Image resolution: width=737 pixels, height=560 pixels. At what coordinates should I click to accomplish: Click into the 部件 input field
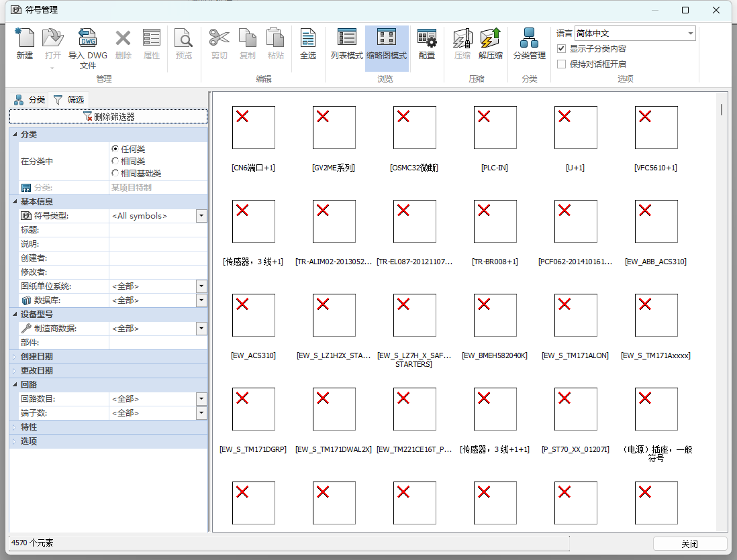pos(158,343)
